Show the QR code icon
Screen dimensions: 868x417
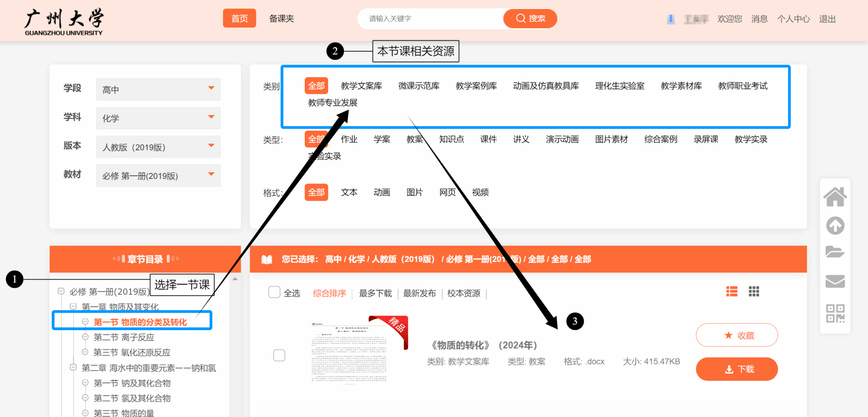point(835,313)
